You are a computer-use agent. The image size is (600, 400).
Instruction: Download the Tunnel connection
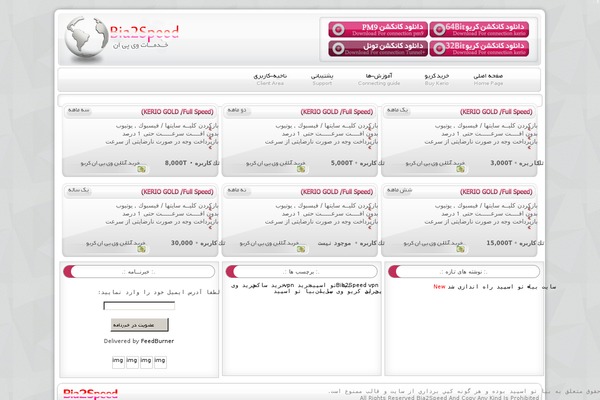pos(378,49)
